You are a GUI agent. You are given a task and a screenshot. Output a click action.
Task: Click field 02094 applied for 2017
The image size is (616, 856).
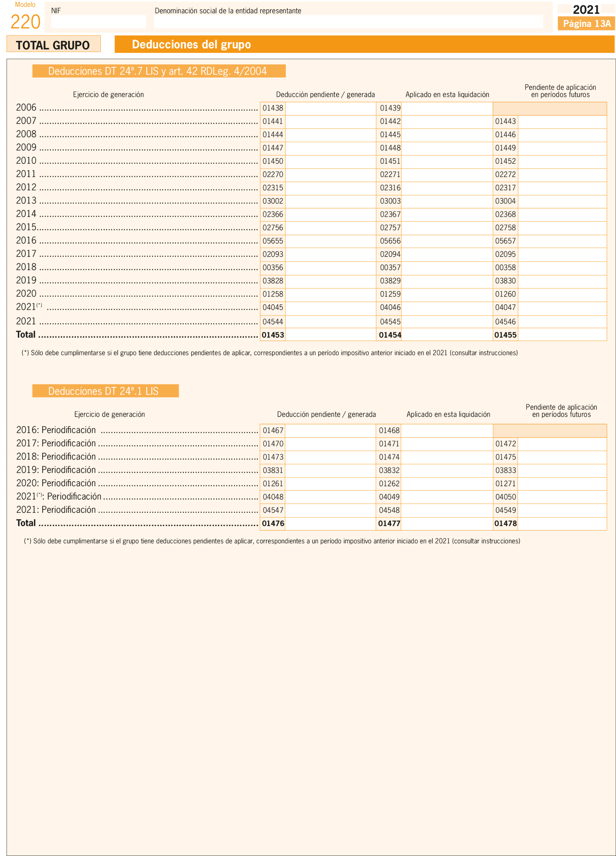[x=446, y=254]
